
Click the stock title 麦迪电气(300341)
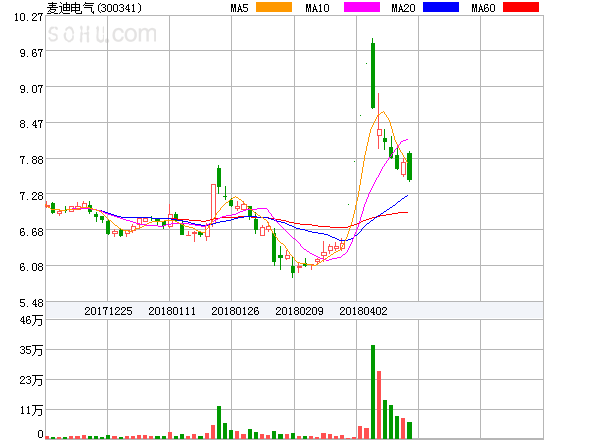94,8
